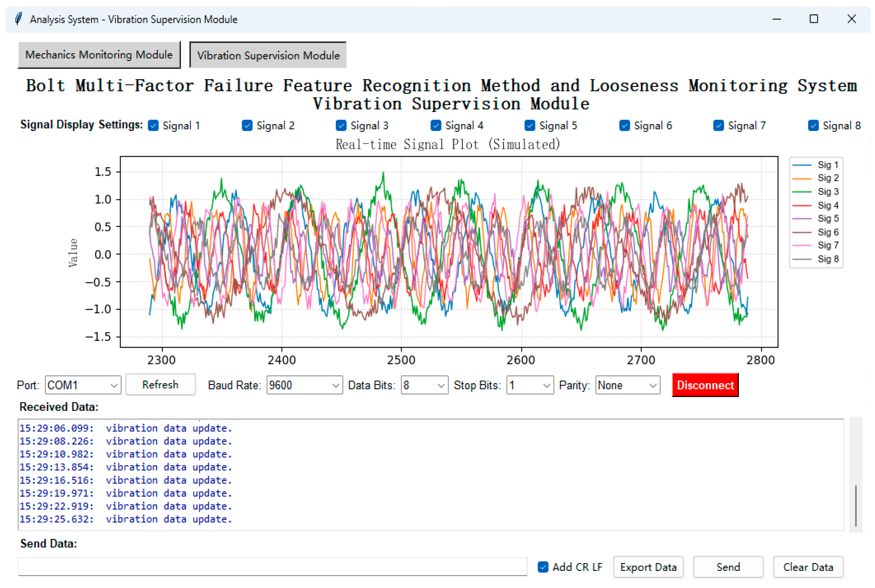Switch to Mechanics Monitoring Module tab
875x588 pixels.
99,55
